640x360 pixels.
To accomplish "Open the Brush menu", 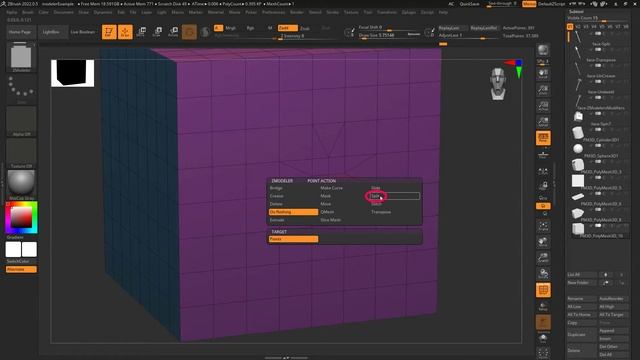I will [28, 12].
